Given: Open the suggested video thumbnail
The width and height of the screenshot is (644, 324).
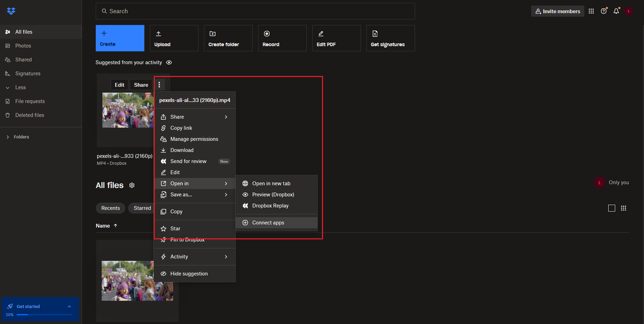Looking at the screenshot, I should 128,110.
